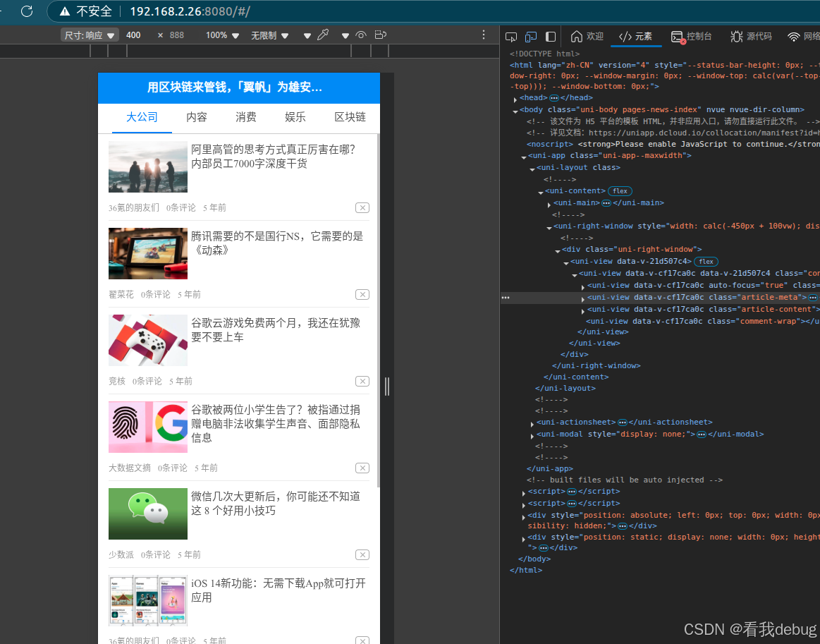Toggle the eye vision-simulation icon in device toolbar
Screen dimensions: 820x644
coord(361,35)
